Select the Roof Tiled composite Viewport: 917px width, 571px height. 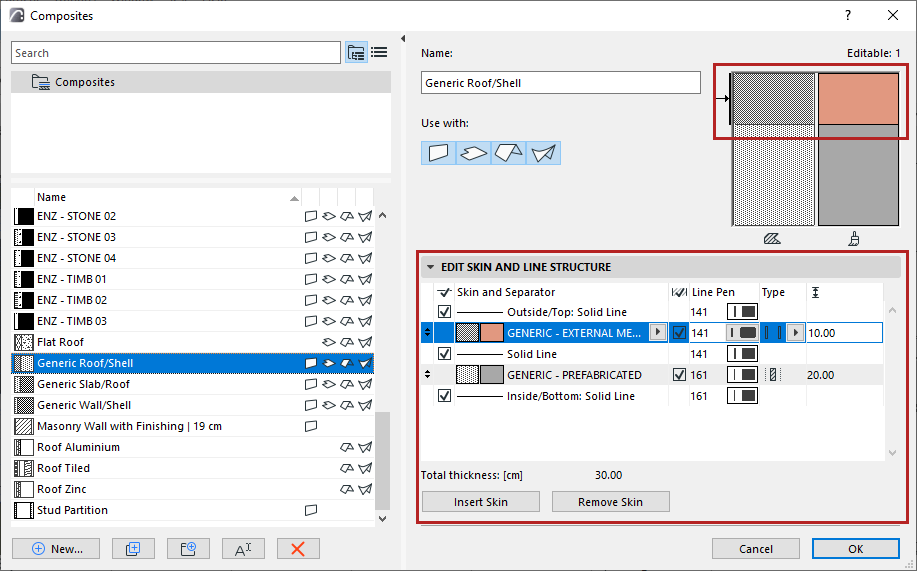(x=192, y=468)
